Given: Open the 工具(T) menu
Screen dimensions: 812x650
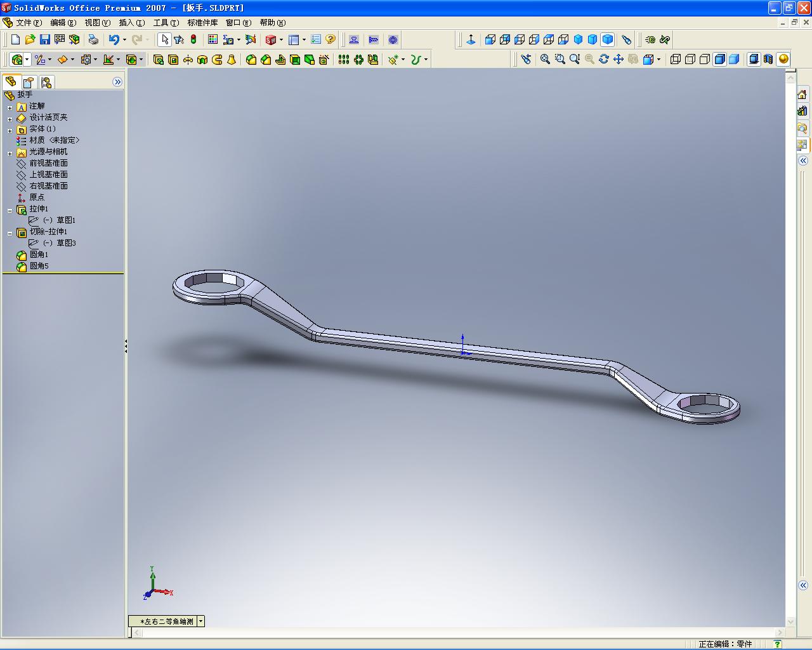Looking at the screenshot, I should pos(166,23).
